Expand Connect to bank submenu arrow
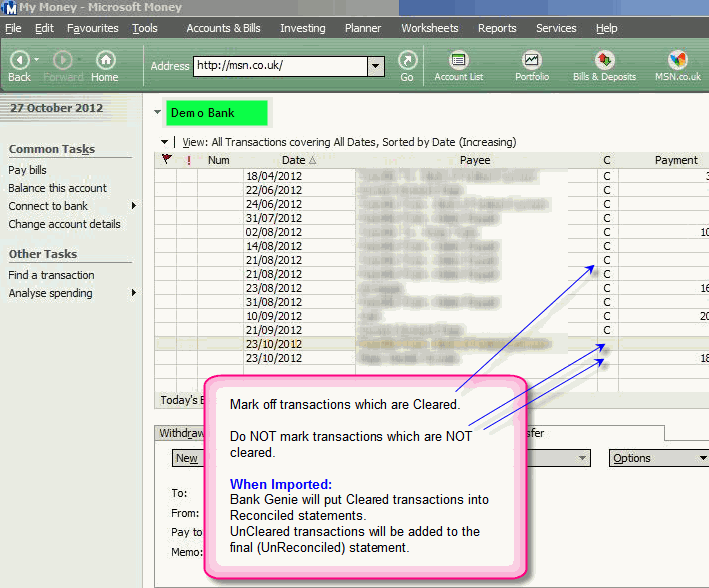This screenshot has width=709, height=588. point(133,206)
